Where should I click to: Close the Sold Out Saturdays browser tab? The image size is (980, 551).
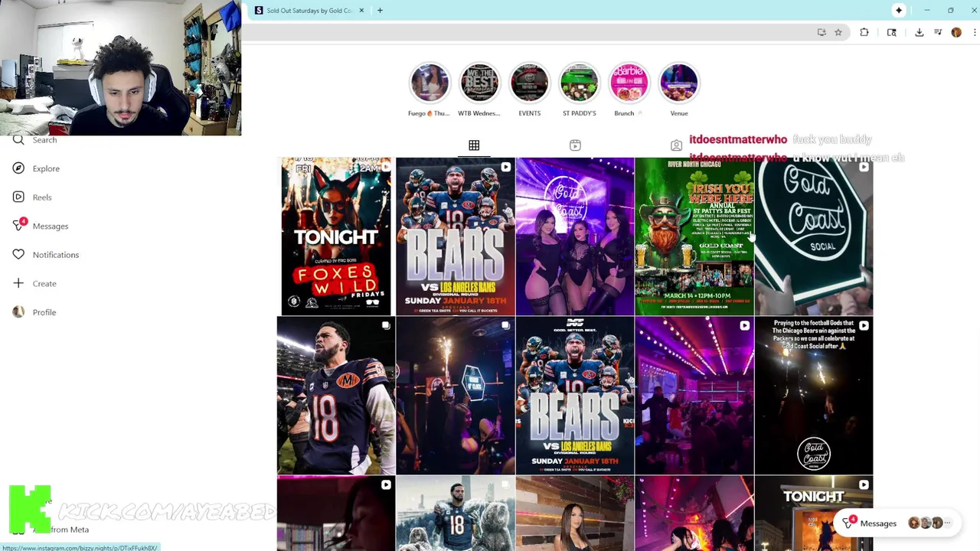[x=361, y=11]
